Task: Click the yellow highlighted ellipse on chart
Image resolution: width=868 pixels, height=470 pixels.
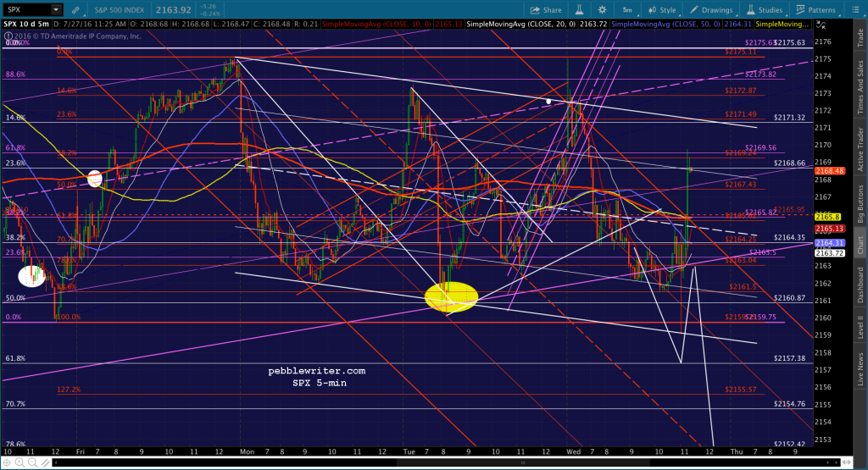Action: 451,297
